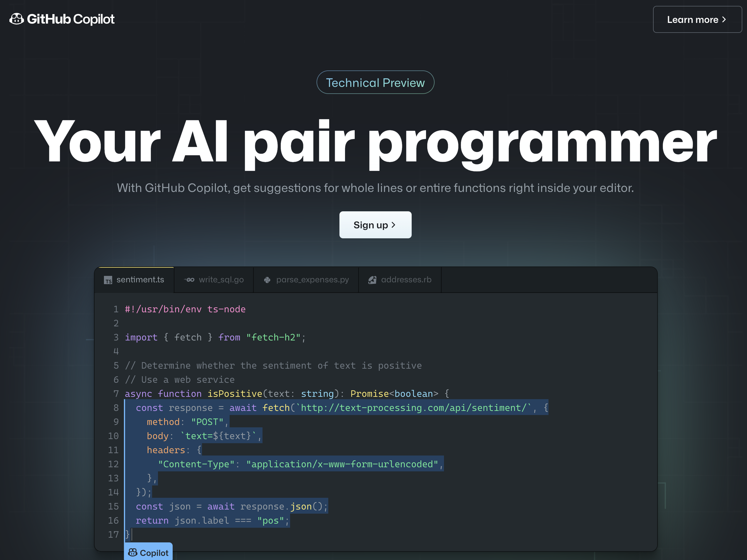The image size is (747, 560).
Task: Click the "Content-Type" header key
Action: tap(196, 465)
